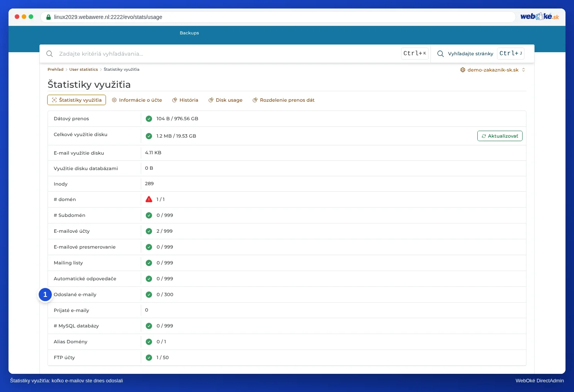Click the lock icon in the address bar
The image size is (574, 392).
[48, 17]
